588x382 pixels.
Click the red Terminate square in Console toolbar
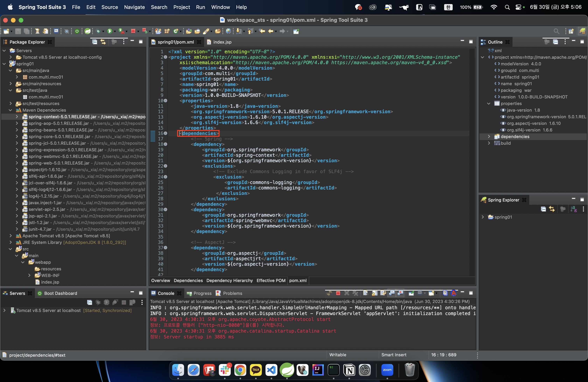click(338, 293)
